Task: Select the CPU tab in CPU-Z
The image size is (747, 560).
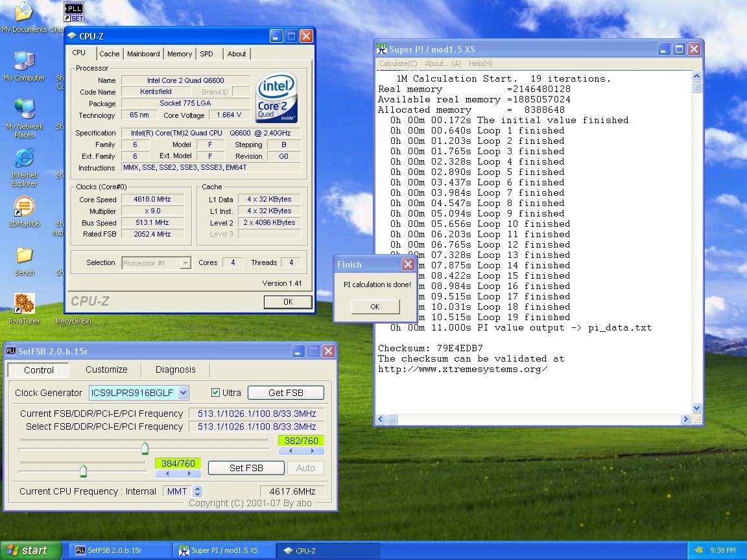Action: click(79, 53)
